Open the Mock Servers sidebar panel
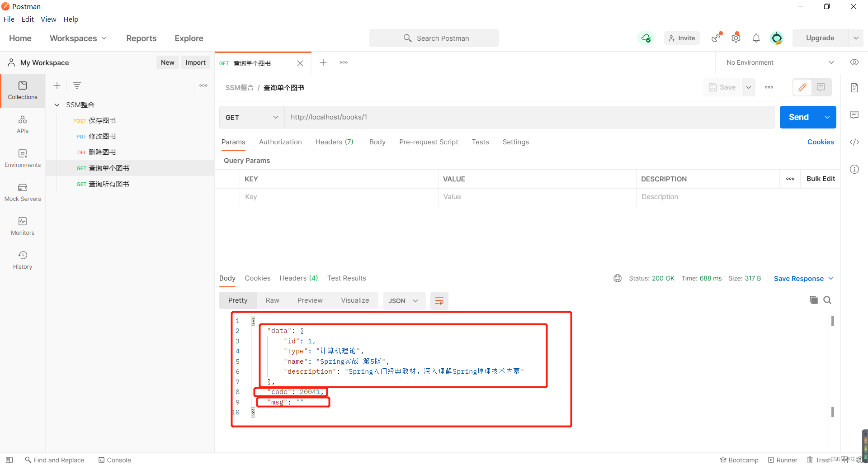The height and width of the screenshot is (466, 868). 23,192
